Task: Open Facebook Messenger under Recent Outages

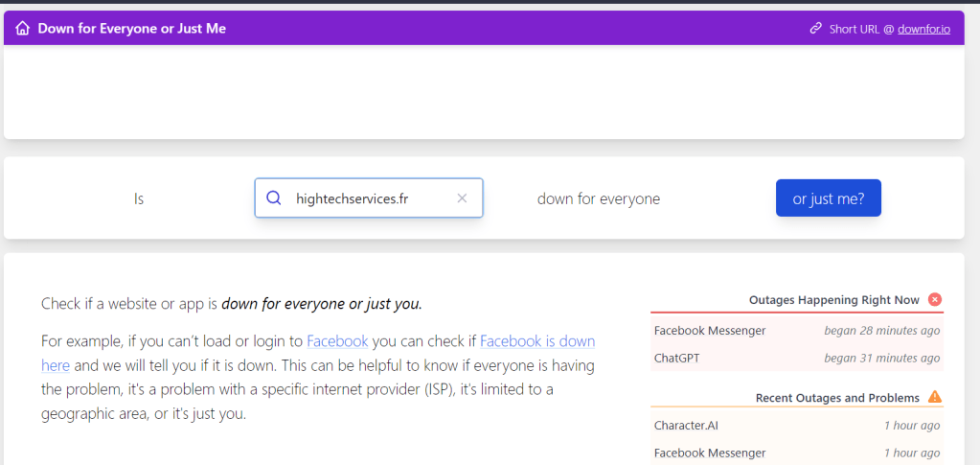Action: tap(710, 453)
